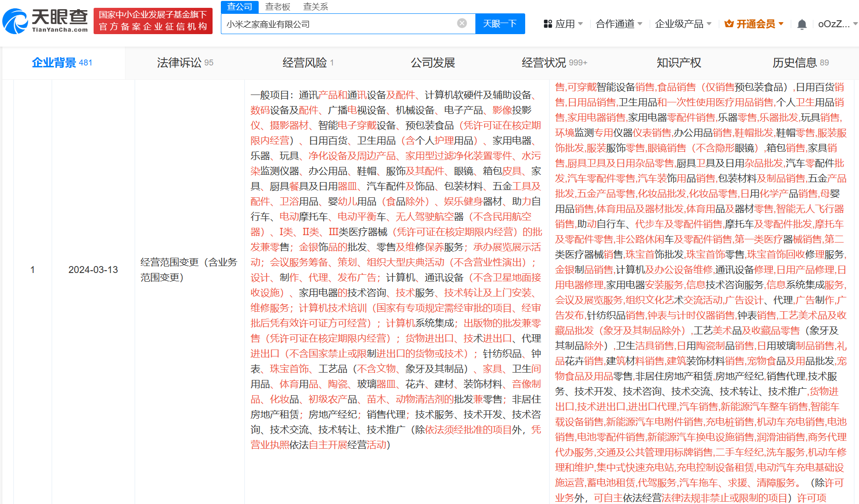Clear the search box text
The height and width of the screenshot is (504, 859).
[462, 24]
